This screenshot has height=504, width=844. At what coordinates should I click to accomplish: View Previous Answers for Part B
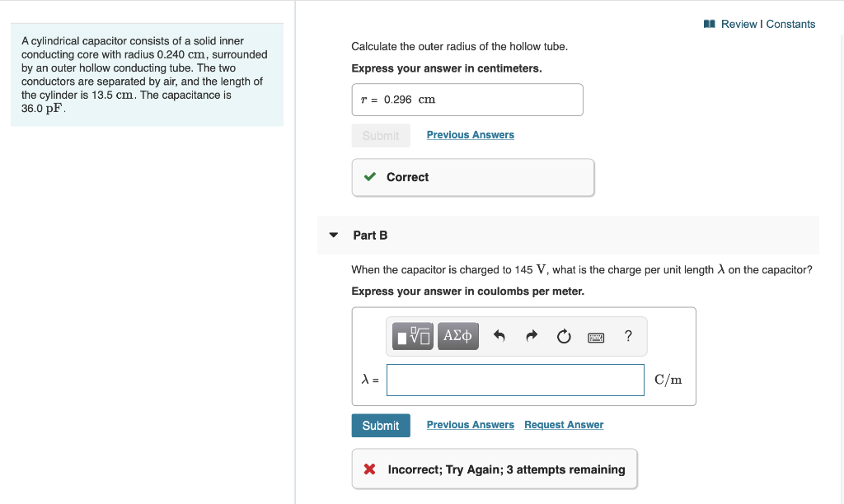[x=470, y=425]
